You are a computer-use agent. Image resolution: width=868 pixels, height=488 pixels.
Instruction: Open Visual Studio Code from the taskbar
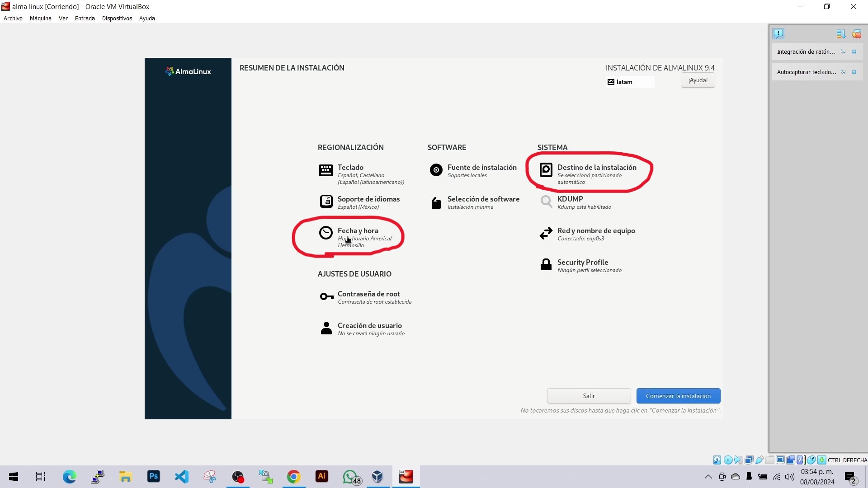(x=182, y=477)
